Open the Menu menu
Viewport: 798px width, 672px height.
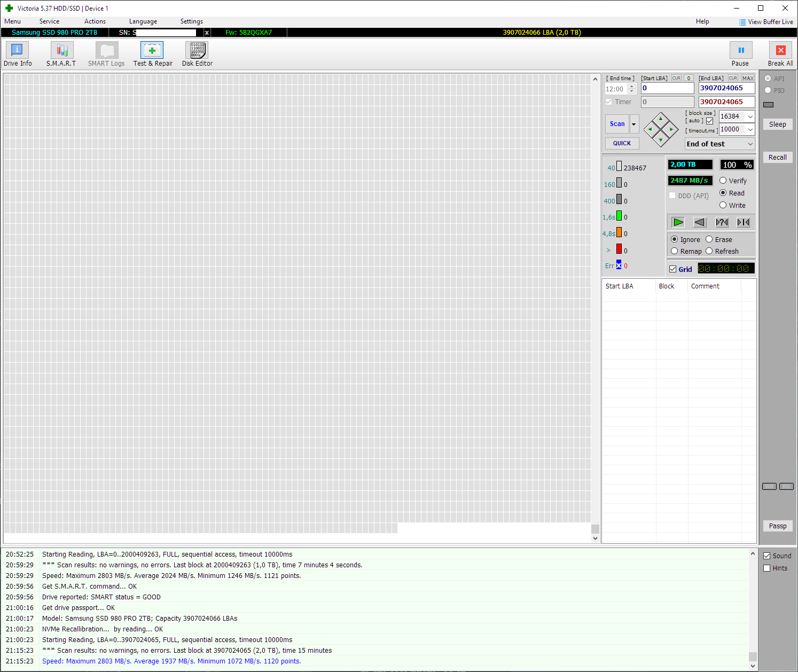coord(13,21)
